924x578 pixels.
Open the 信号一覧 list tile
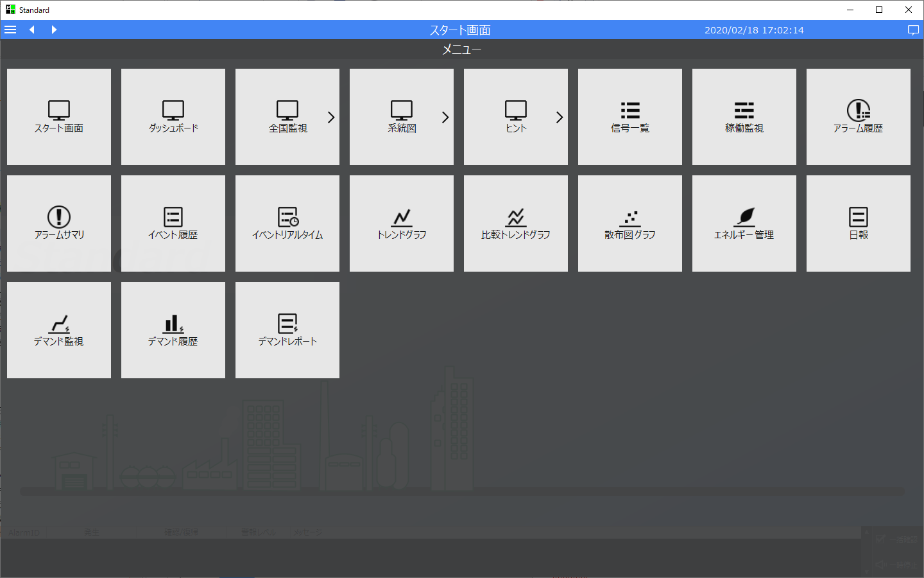630,117
